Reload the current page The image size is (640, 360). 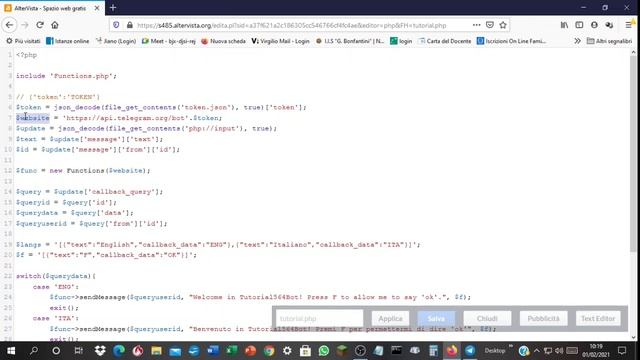(x=40, y=25)
